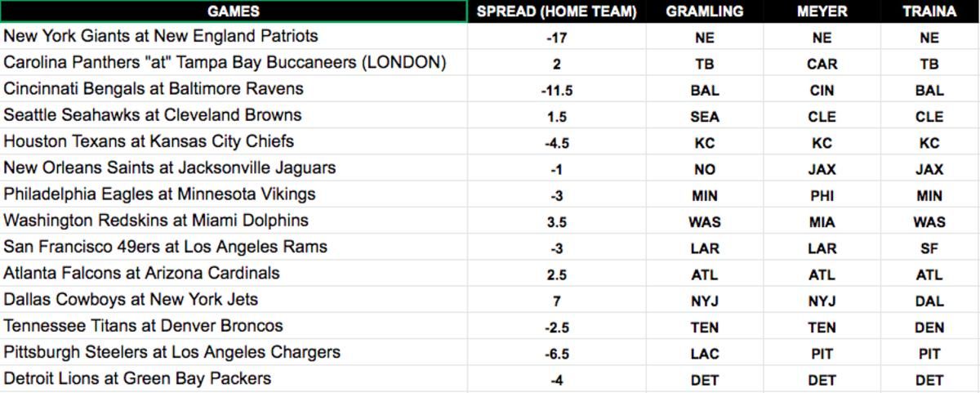Select the GRAMLING column header
The height and width of the screenshot is (393, 980).
705,11
